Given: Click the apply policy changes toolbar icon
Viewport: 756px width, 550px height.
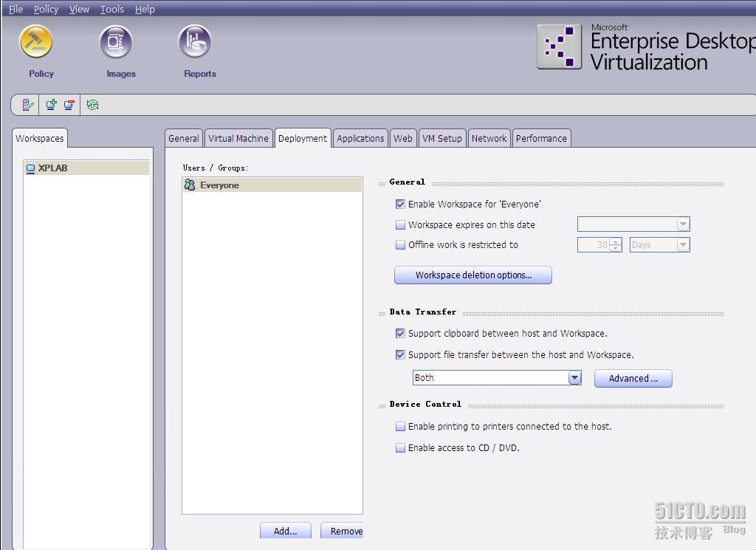Looking at the screenshot, I should [x=27, y=105].
